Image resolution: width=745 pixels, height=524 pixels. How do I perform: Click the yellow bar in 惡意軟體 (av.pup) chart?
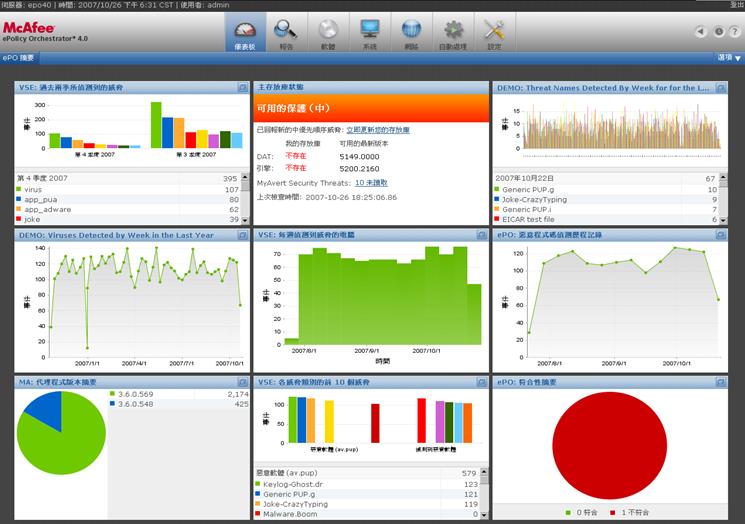(x=329, y=421)
